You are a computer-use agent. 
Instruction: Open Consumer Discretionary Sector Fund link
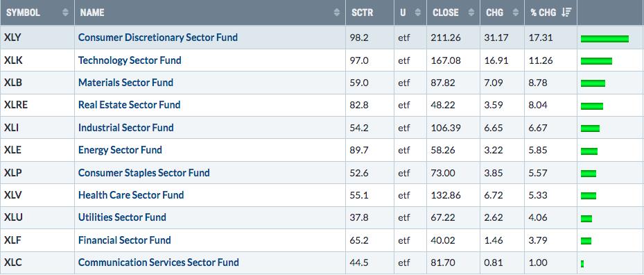tap(158, 37)
